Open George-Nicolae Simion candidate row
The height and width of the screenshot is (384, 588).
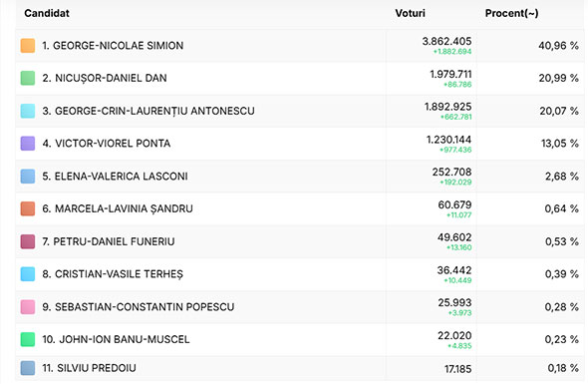tap(300, 46)
